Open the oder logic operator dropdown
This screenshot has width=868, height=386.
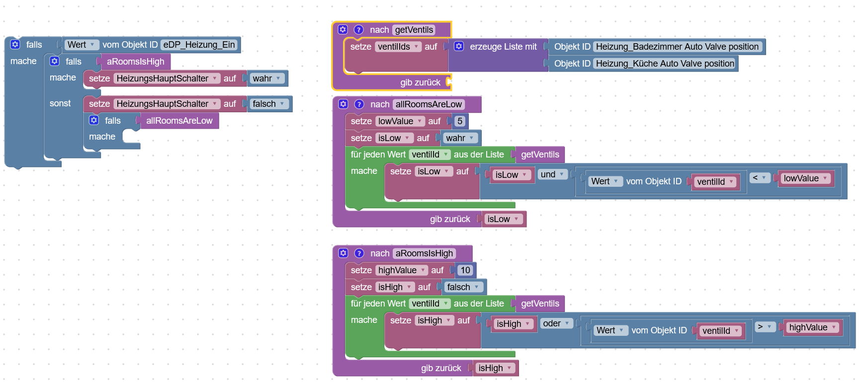point(556,323)
